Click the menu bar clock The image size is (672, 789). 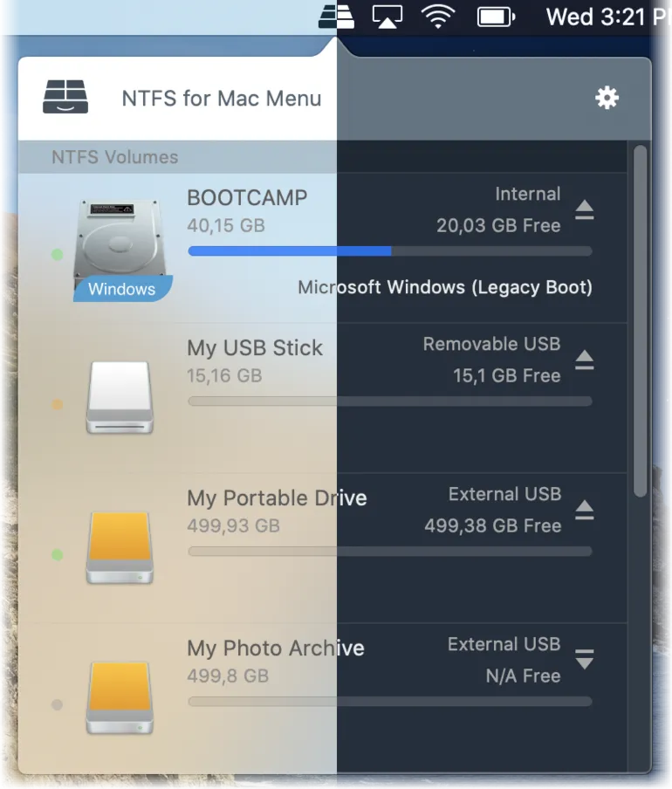608,17
